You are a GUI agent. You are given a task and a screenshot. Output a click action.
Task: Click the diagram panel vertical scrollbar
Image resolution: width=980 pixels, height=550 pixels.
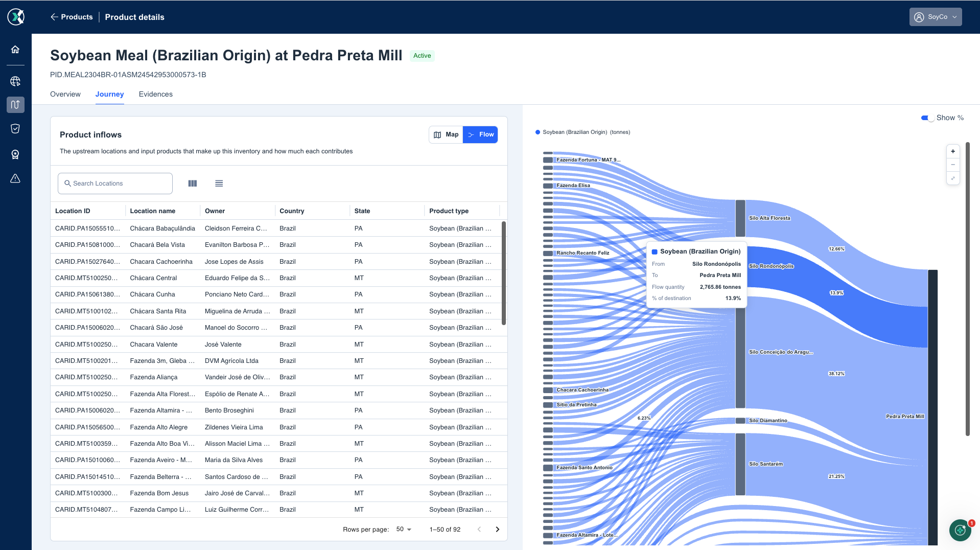tap(967, 289)
